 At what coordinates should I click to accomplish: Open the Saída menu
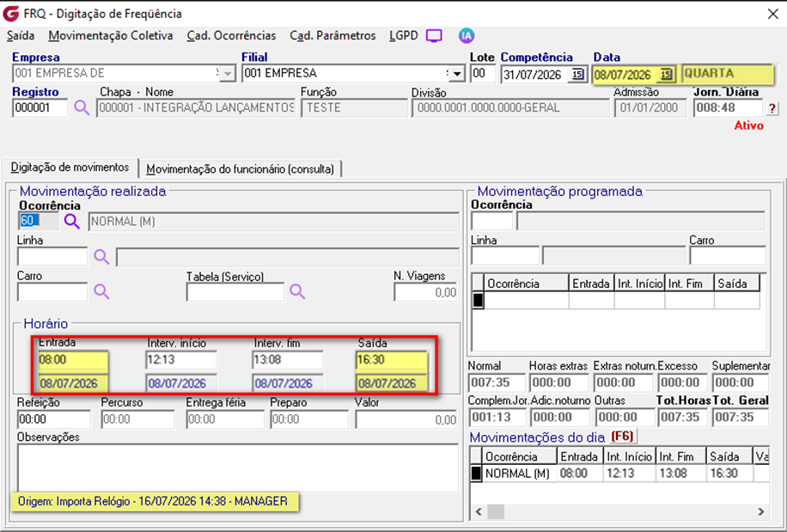point(21,35)
